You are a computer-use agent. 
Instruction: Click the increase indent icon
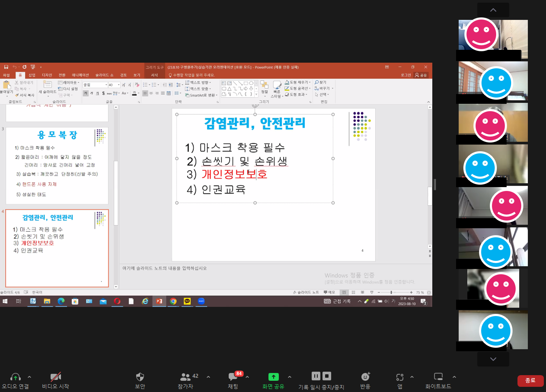171,85
